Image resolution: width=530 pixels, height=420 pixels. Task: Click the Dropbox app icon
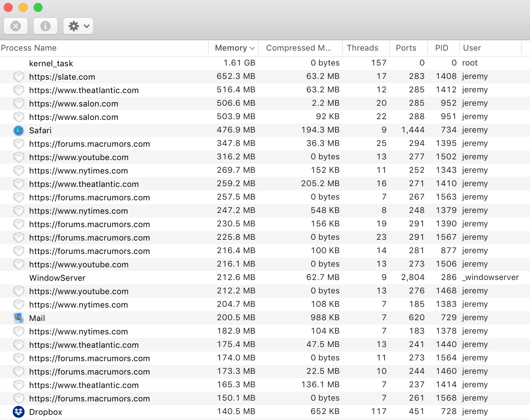click(19, 412)
